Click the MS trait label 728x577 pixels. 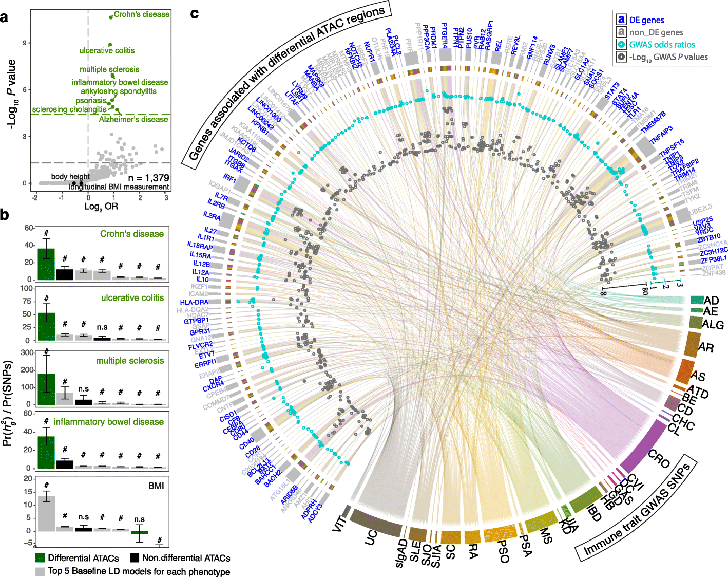(546, 535)
